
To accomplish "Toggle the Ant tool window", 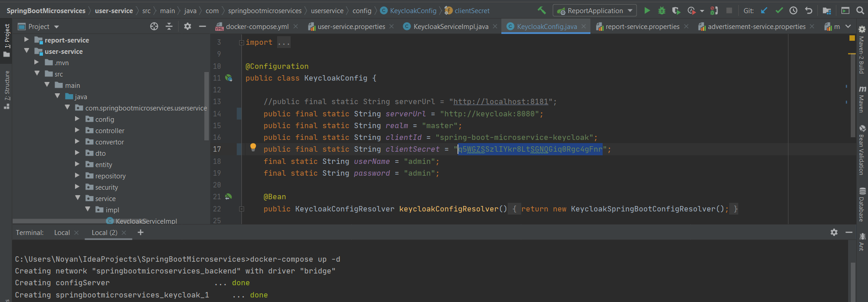I will (x=862, y=242).
